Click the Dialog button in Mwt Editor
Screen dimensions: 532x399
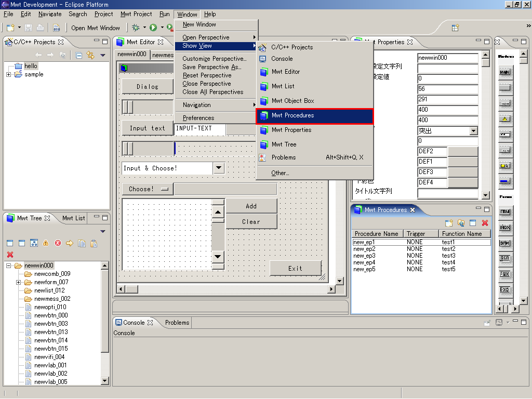coord(148,87)
